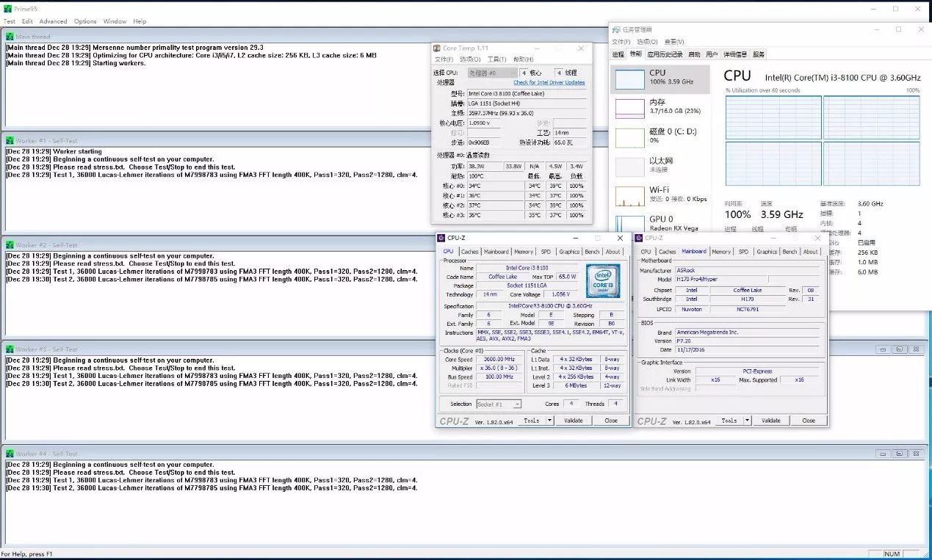Select the 以太网 Ethernet item in Task Manager
Viewport: 932px width, 560px height.
(x=629, y=166)
